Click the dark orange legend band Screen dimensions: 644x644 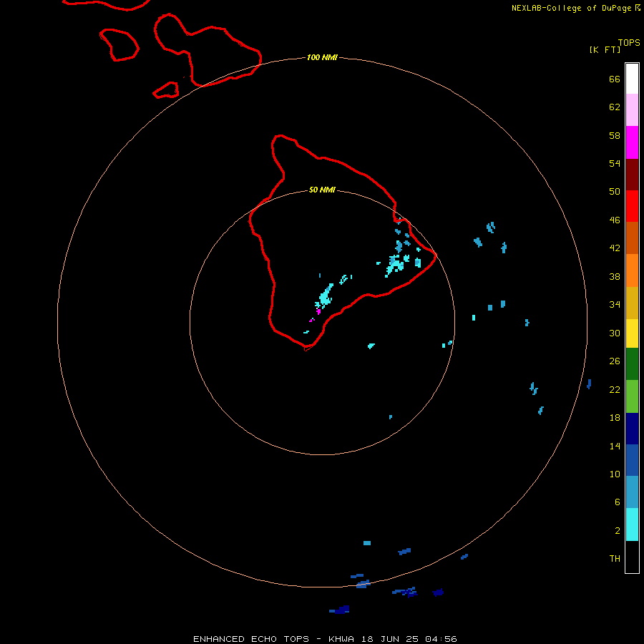[x=632, y=238]
